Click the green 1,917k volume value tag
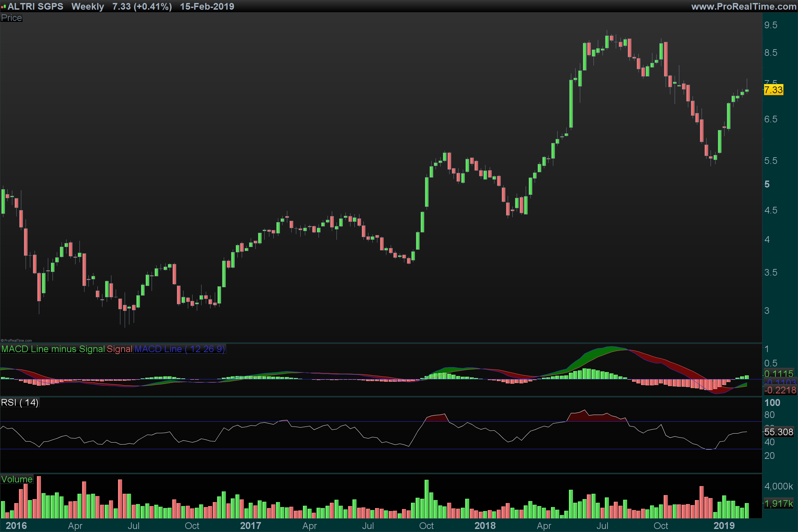This screenshot has height=532, width=798. click(778, 503)
